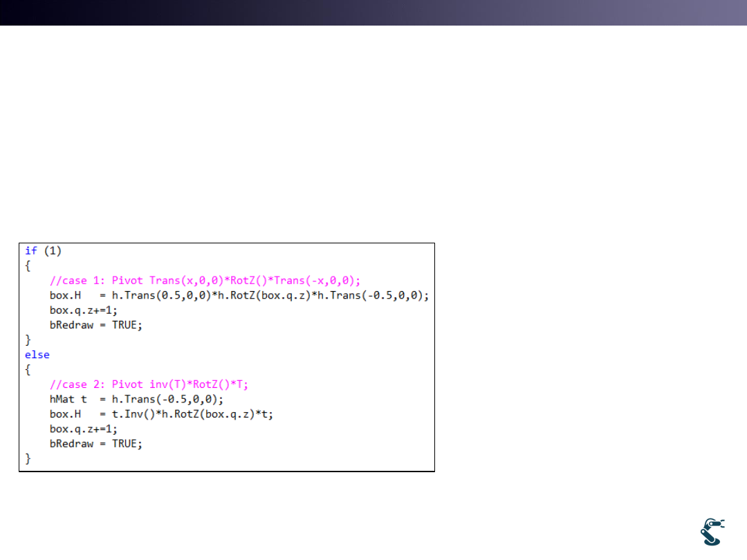Select the case 1 Pivot comment line

205,280
